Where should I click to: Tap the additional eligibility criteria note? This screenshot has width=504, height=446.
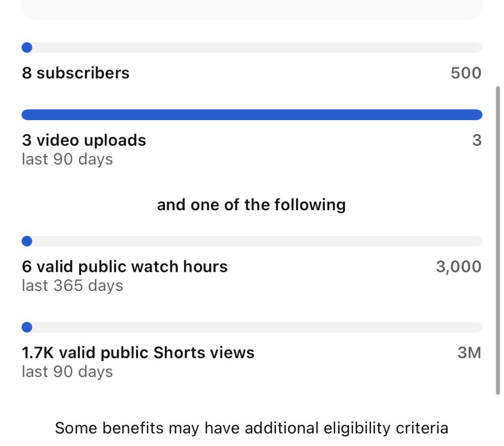click(252, 428)
